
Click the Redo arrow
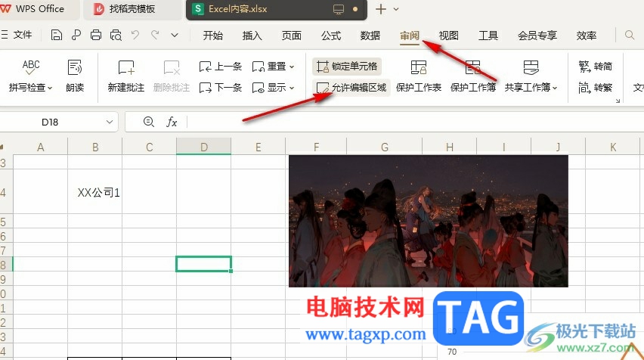[x=155, y=35]
